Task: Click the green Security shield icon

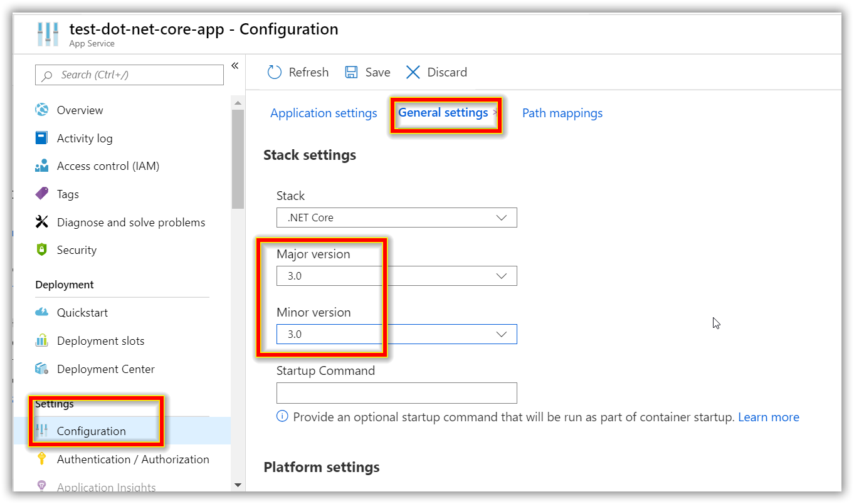Action: [x=42, y=249]
